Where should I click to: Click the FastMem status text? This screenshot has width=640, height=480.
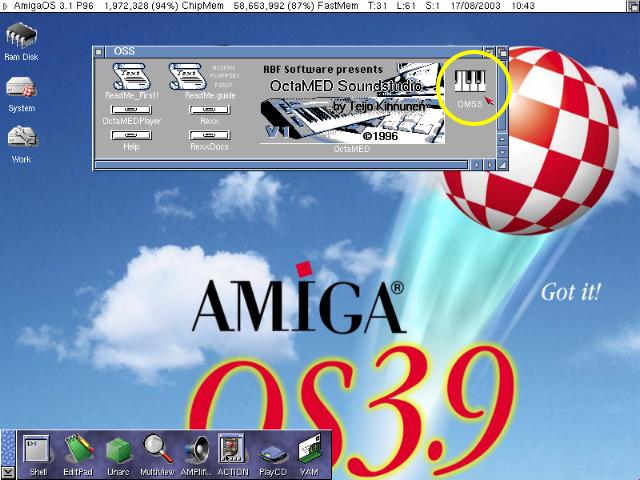(296, 6)
